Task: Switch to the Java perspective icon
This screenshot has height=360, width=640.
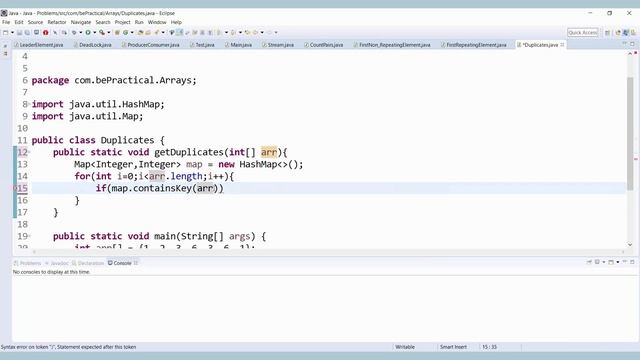Action: click(x=625, y=32)
